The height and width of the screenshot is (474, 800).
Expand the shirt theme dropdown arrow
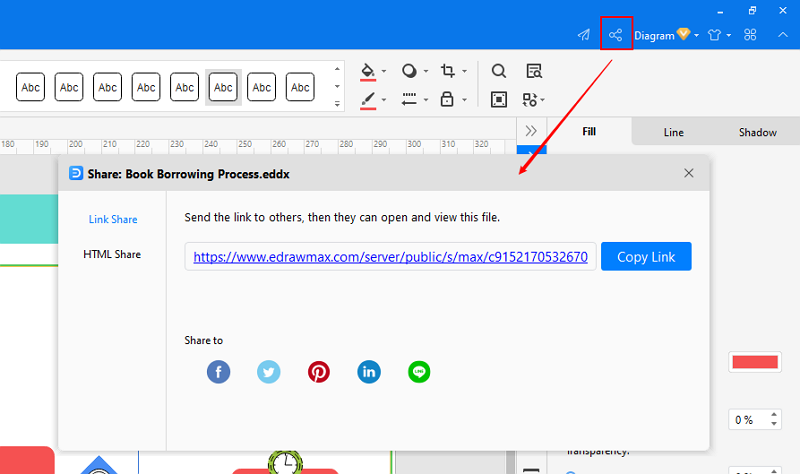tap(729, 35)
